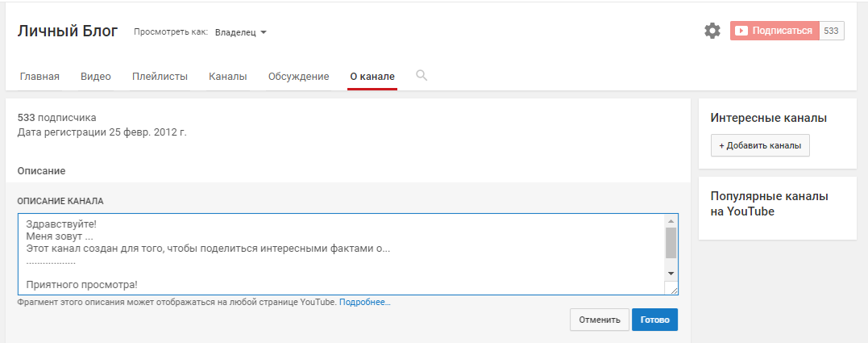868x343 pixels.
Task: Open the Обсуждение tab
Action: click(x=298, y=77)
